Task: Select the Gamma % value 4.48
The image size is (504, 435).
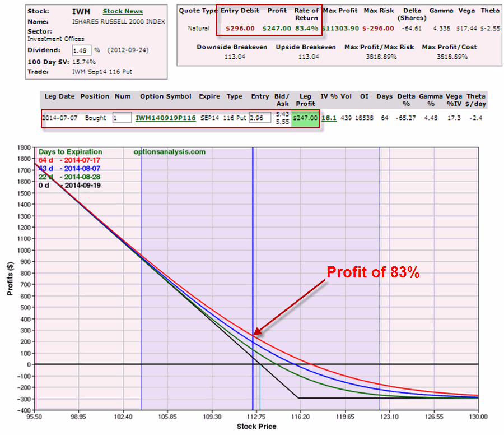Action: click(431, 118)
